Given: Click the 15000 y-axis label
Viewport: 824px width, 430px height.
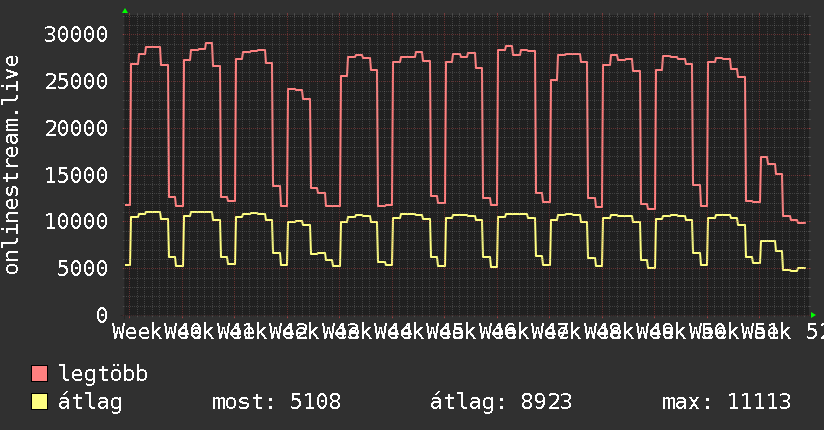Looking at the screenshot, I should pos(76,175).
